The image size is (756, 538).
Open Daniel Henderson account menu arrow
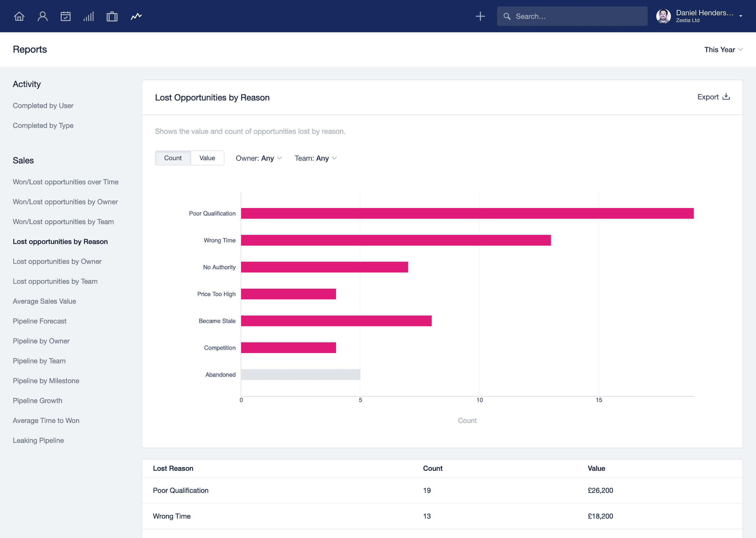(741, 16)
